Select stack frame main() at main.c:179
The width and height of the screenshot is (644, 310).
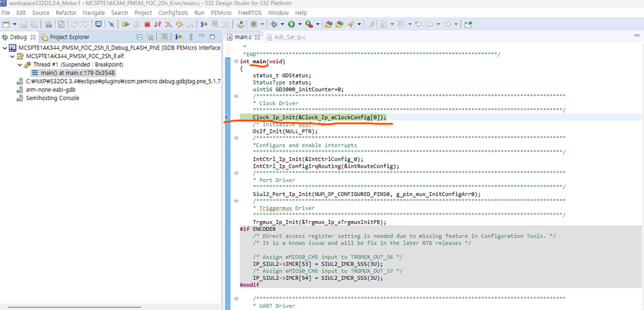tap(74, 73)
